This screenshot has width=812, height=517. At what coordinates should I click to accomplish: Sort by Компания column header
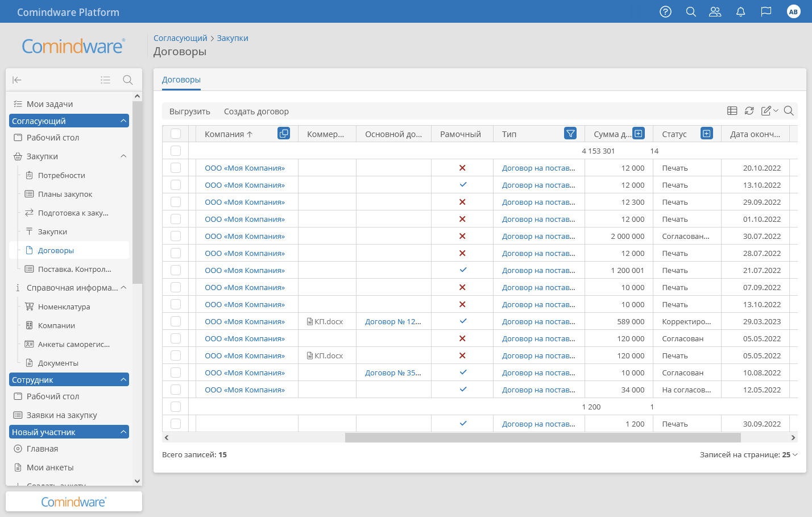[229, 134]
